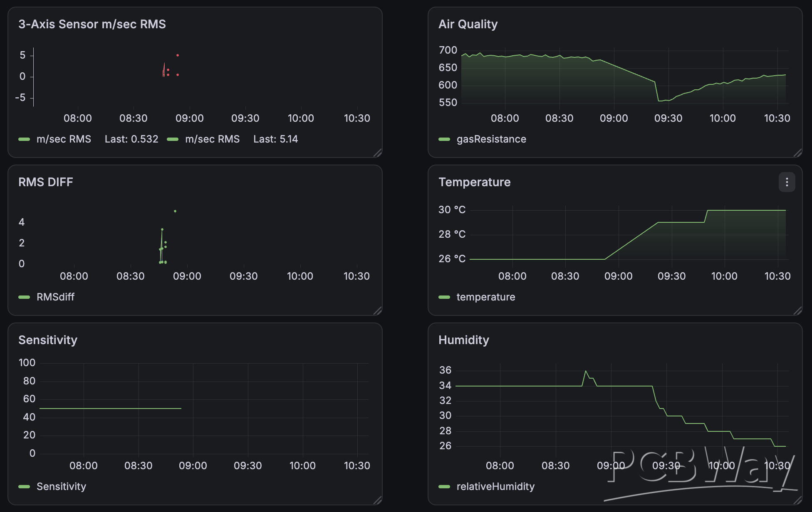The width and height of the screenshot is (812, 512).
Task: Toggle the RMSdiff legend series
Action: click(x=55, y=297)
